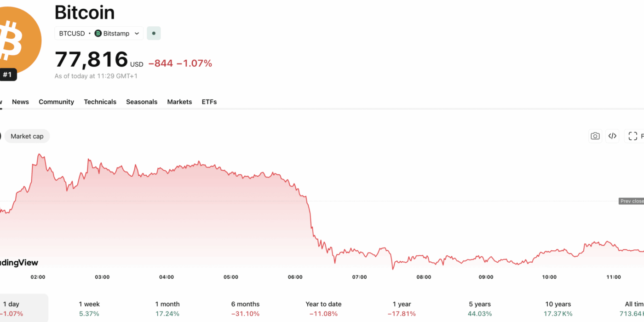Screen dimensions: 644x322
Task: Click the orange Bitcoin logo icon
Action: tap(16, 39)
